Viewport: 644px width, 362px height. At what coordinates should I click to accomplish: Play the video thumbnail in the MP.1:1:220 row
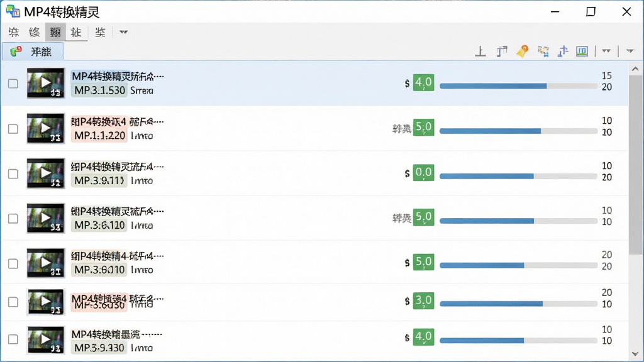45,128
